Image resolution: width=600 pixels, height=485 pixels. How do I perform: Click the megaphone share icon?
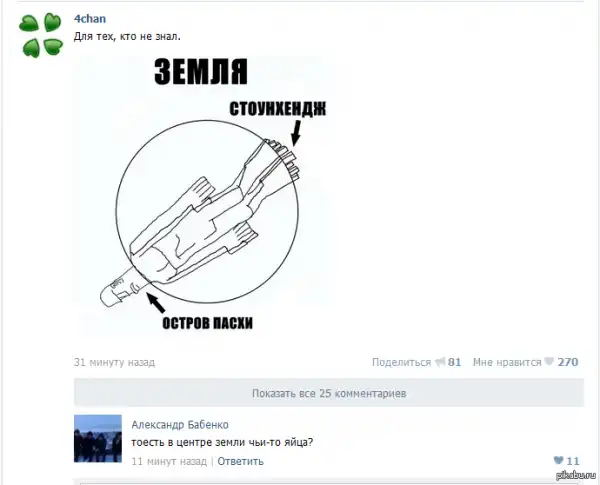tap(440, 361)
